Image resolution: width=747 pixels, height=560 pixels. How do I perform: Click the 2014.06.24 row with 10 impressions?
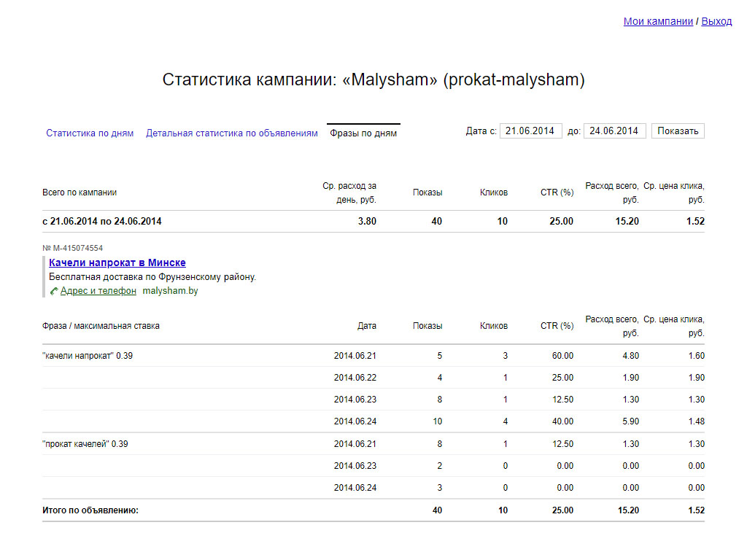[373, 421]
